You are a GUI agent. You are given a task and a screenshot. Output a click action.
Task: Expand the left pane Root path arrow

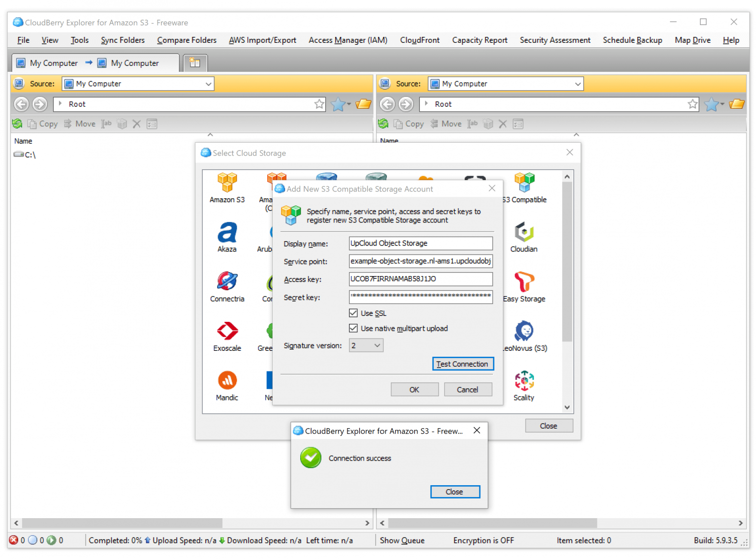60,104
